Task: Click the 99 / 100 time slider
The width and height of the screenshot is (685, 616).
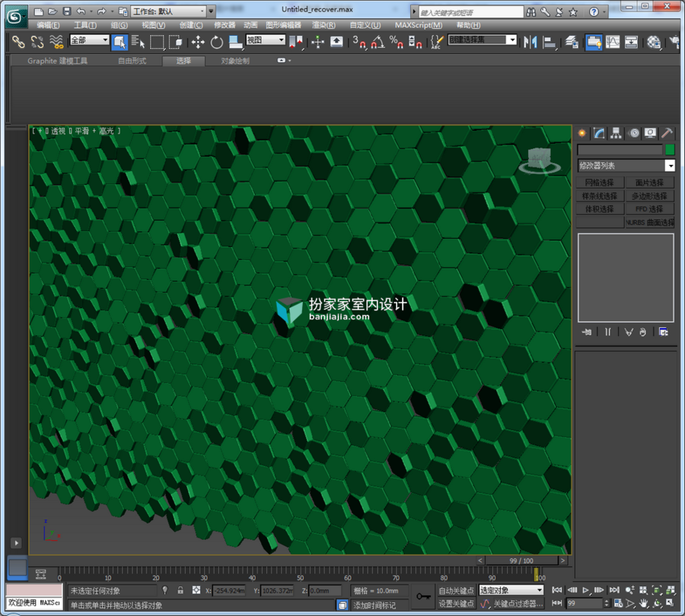Action: (x=521, y=560)
